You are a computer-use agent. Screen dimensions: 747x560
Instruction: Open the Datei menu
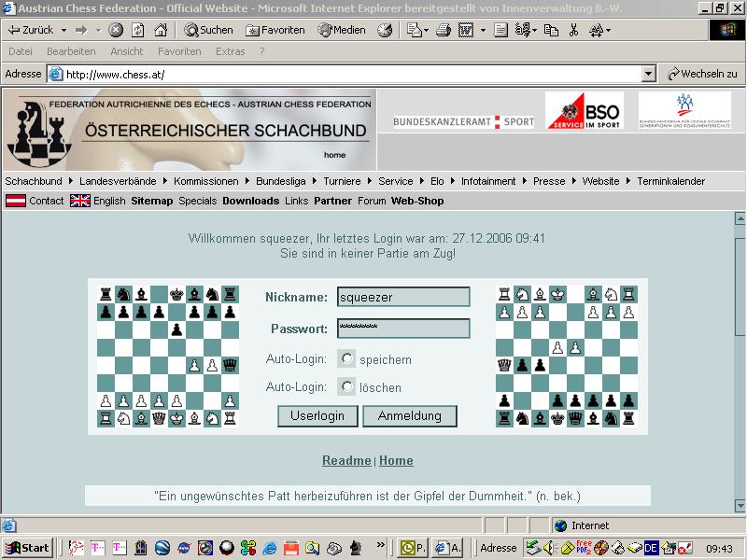(x=21, y=51)
